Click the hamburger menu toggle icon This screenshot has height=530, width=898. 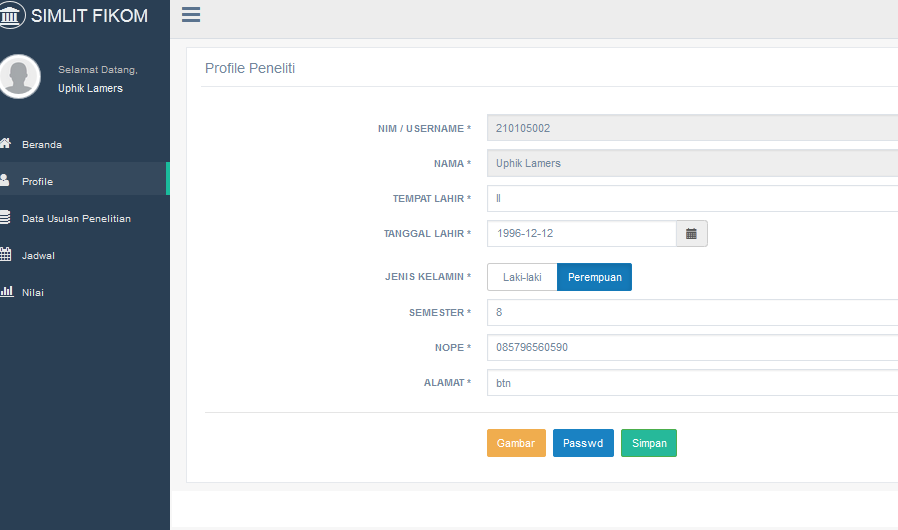point(191,15)
